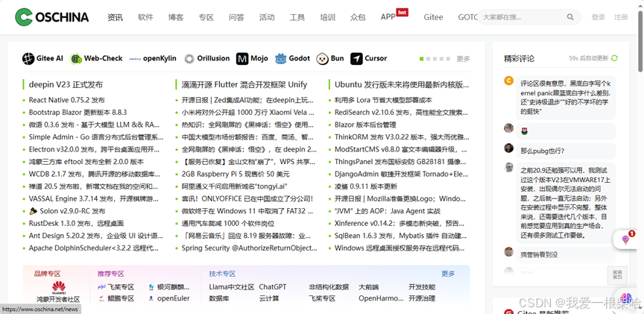Select the second carousel dot
This screenshot has width=644, height=314.
click(x=428, y=59)
